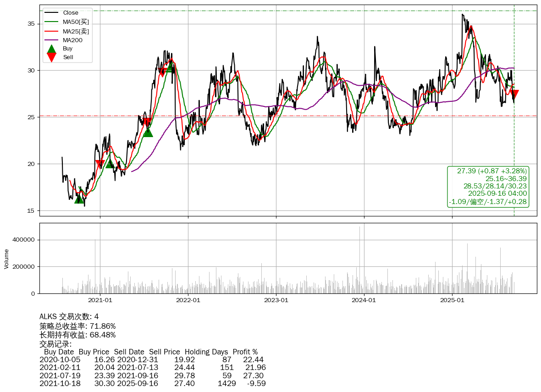Screen dimensions: 541x392
Task: Click the MA200 legend label
Action: 72,40
